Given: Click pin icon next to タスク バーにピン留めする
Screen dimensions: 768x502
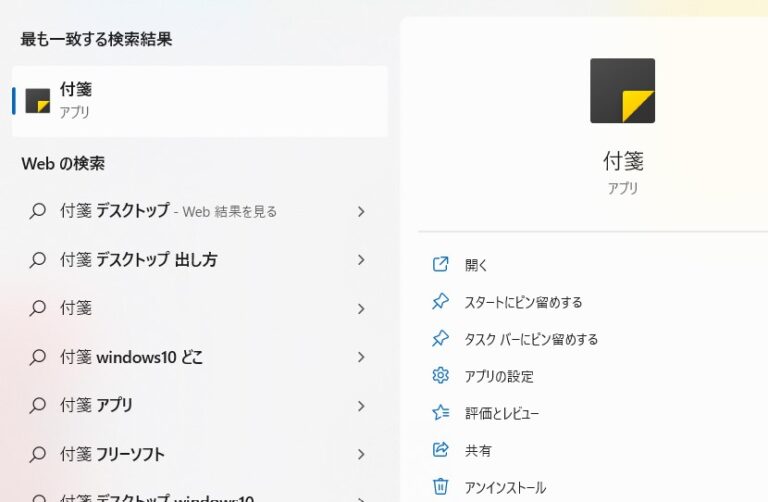Looking at the screenshot, I should tap(440, 339).
